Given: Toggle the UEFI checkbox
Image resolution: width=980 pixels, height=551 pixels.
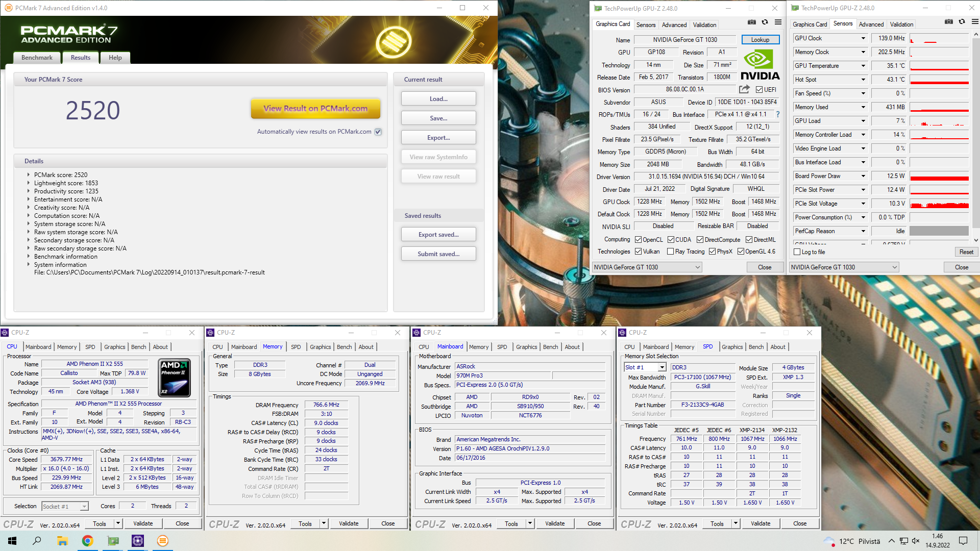Looking at the screenshot, I should [759, 90].
